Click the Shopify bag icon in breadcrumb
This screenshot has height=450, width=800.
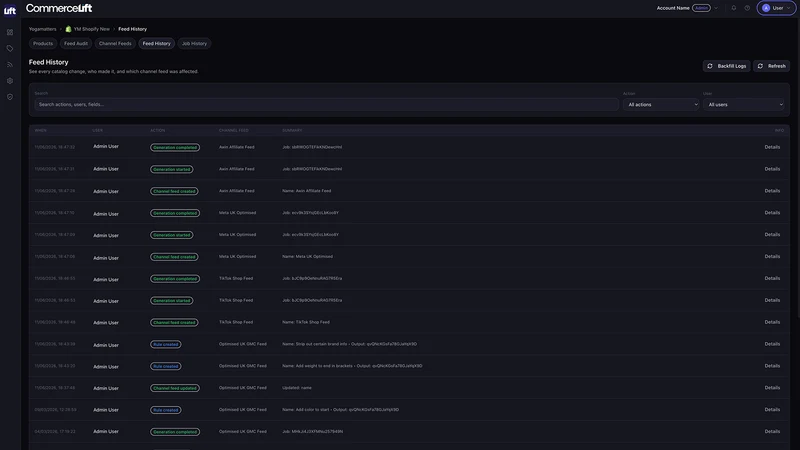coord(68,29)
